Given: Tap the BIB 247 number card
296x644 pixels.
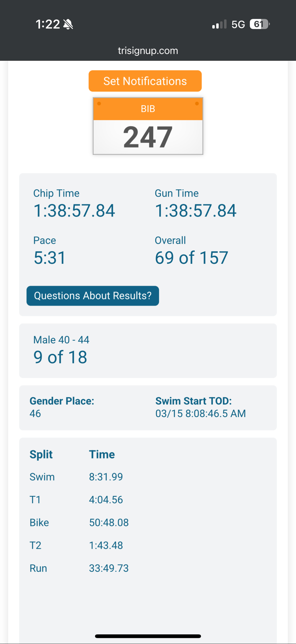Looking at the screenshot, I should point(148,126).
